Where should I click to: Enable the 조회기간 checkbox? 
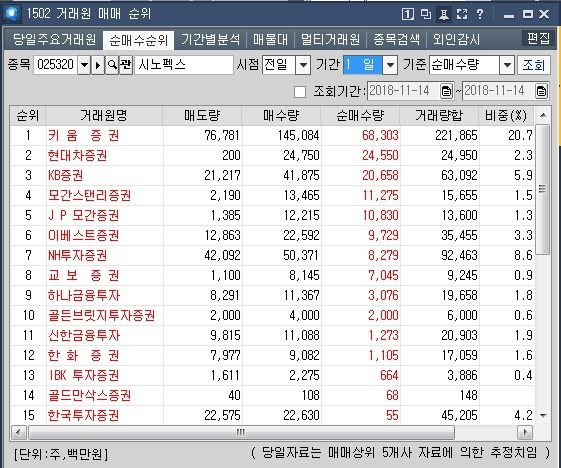(x=300, y=92)
